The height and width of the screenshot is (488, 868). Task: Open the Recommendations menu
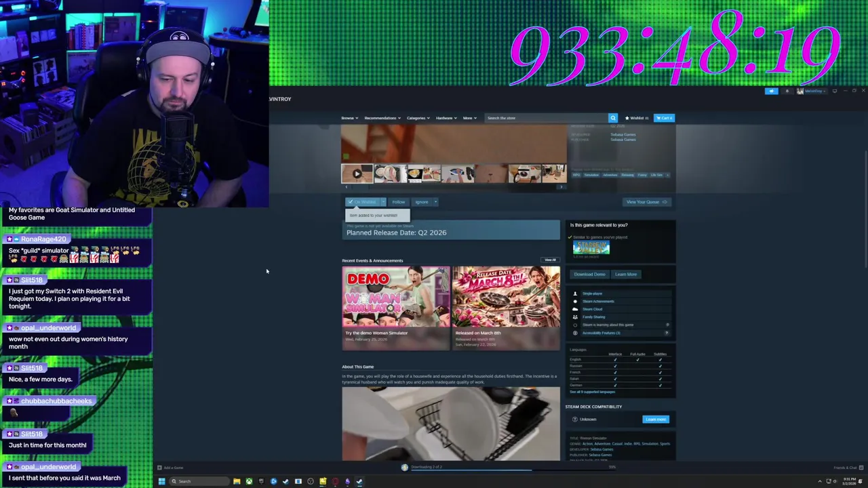coord(382,118)
